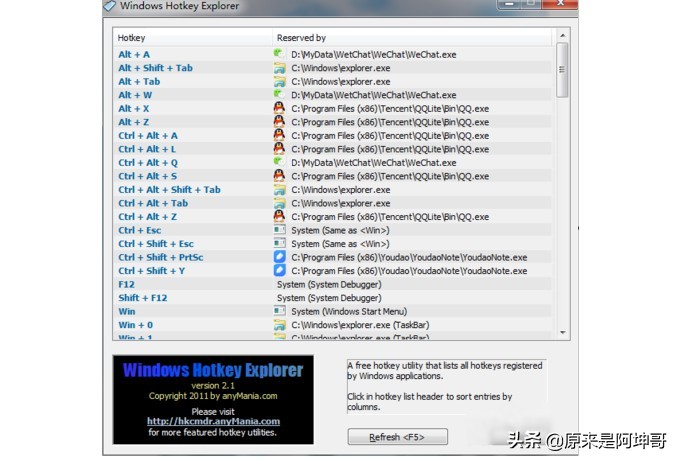Screen dimensions: 680x463
Task: Select the Alt + Z hotkey entry
Action: [134, 122]
